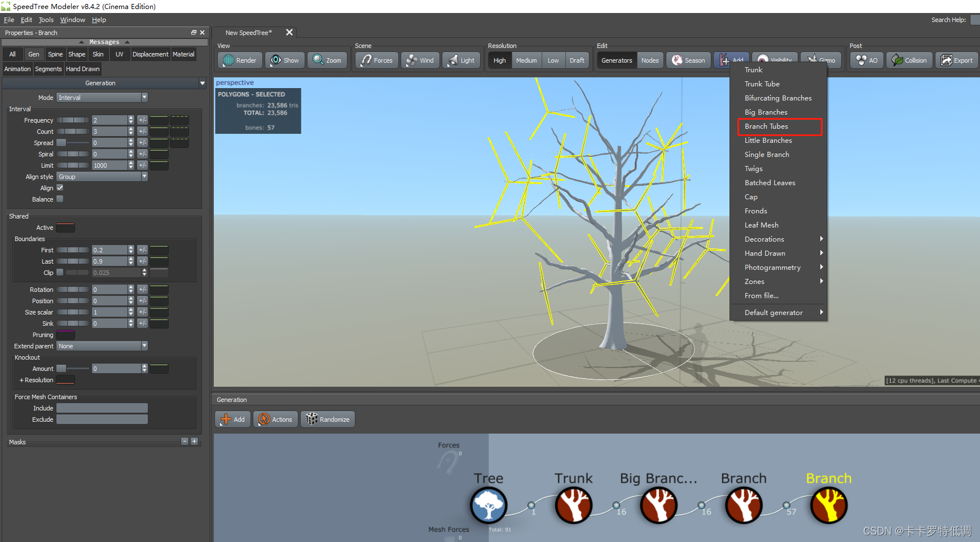This screenshot has height=542, width=980.
Task: Close the Properties Branch panel
Action: coord(203,33)
